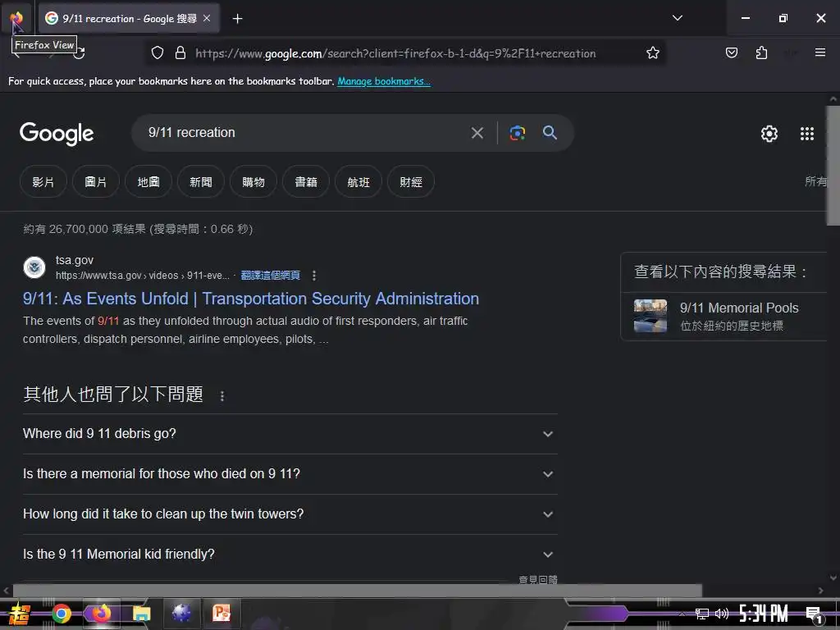Click the horizontal page scrollbar

[x=358, y=591]
